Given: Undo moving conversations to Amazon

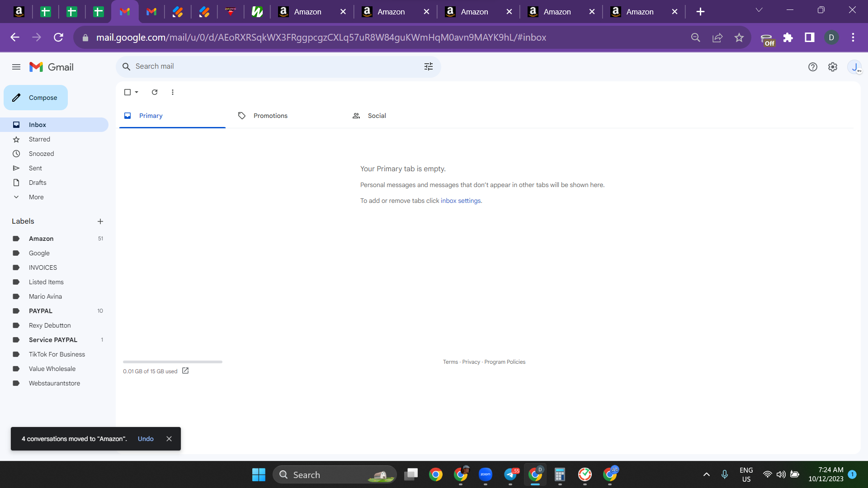Looking at the screenshot, I should pyautogui.click(x=146, y=439).
